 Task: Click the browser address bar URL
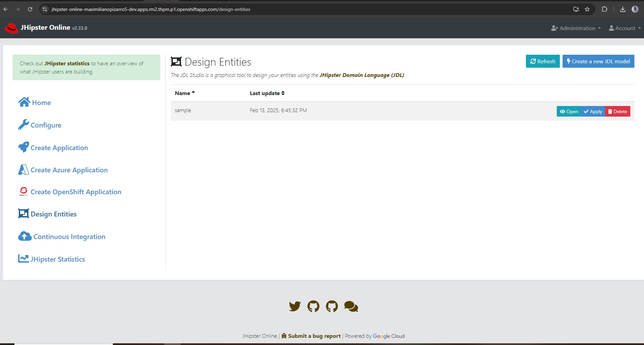point(151,9)
